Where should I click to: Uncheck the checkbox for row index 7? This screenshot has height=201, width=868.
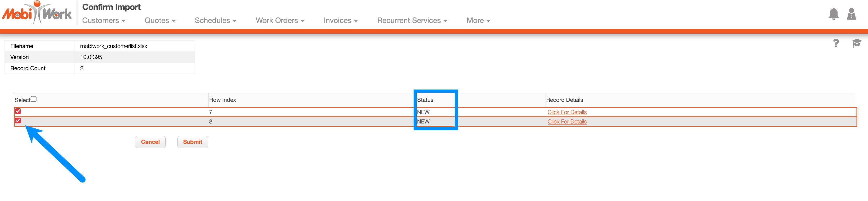[x=18, y=111]
